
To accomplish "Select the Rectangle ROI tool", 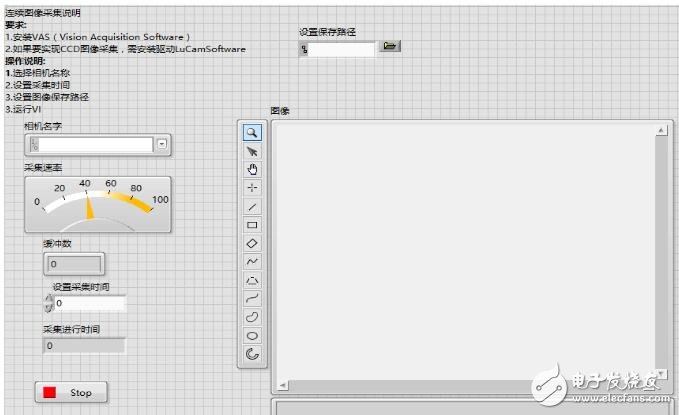I will point(252,224).
